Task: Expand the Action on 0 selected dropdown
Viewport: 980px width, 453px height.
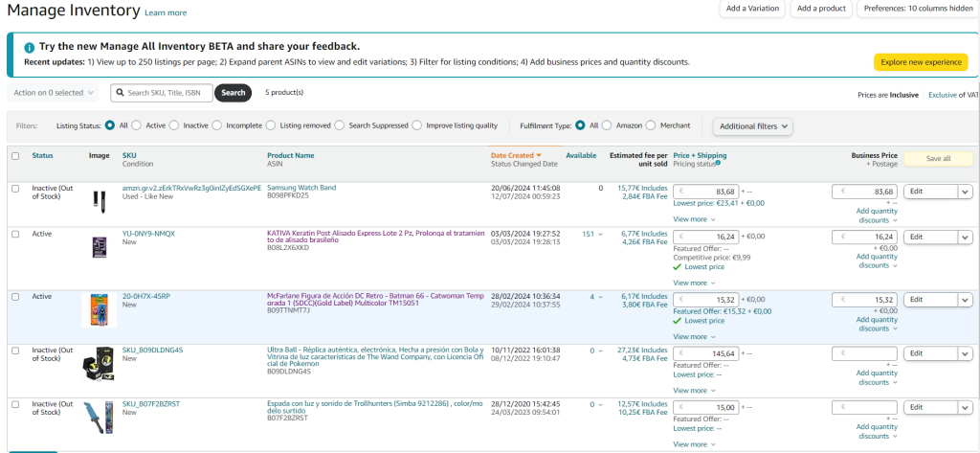Action: [53, 93]
